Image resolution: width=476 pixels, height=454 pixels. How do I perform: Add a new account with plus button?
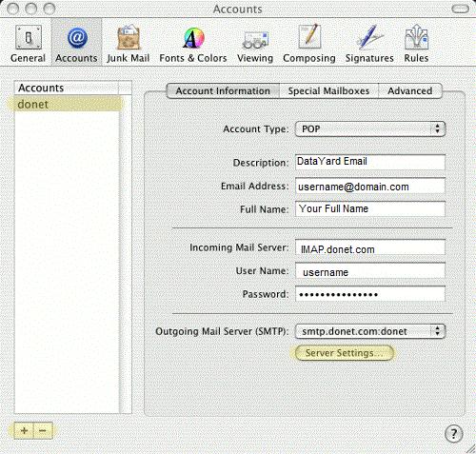(24, 431)
